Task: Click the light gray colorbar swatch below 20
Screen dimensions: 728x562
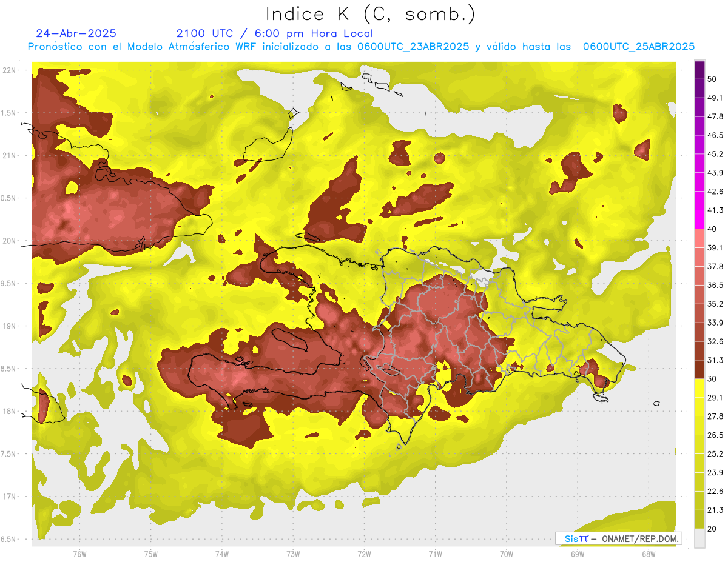Action: (x=699, y=538)
